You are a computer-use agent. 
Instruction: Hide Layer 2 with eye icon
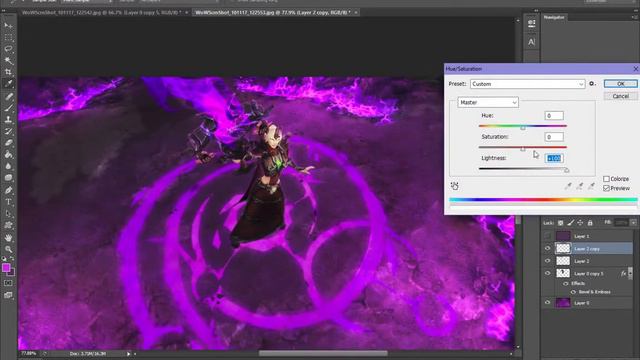pos(548,261)
